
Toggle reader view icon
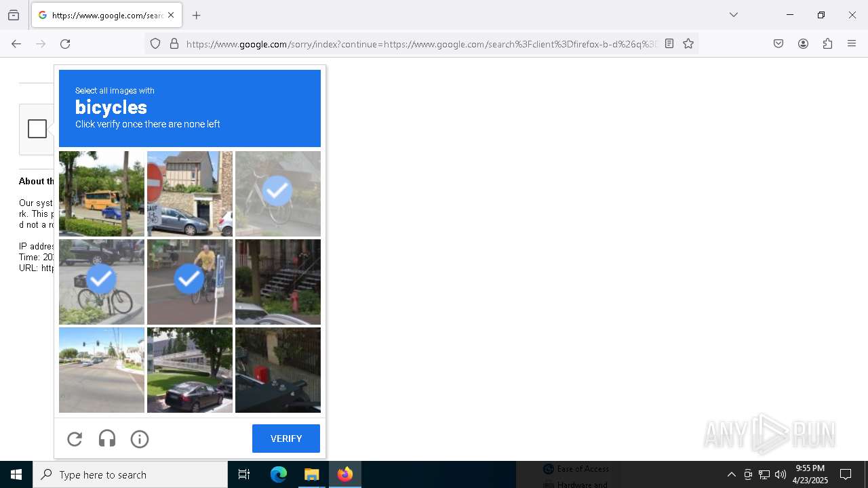(669, 44)
